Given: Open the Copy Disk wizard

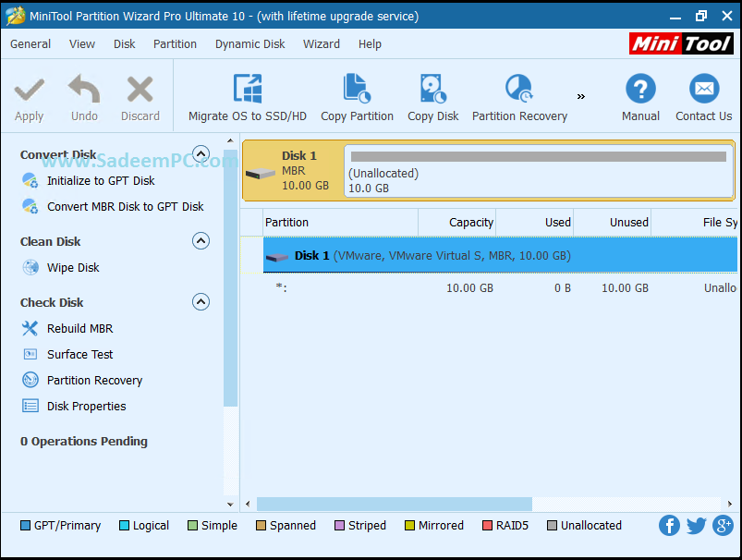Looking at the screenshot, I should click(x=433, y=99).
